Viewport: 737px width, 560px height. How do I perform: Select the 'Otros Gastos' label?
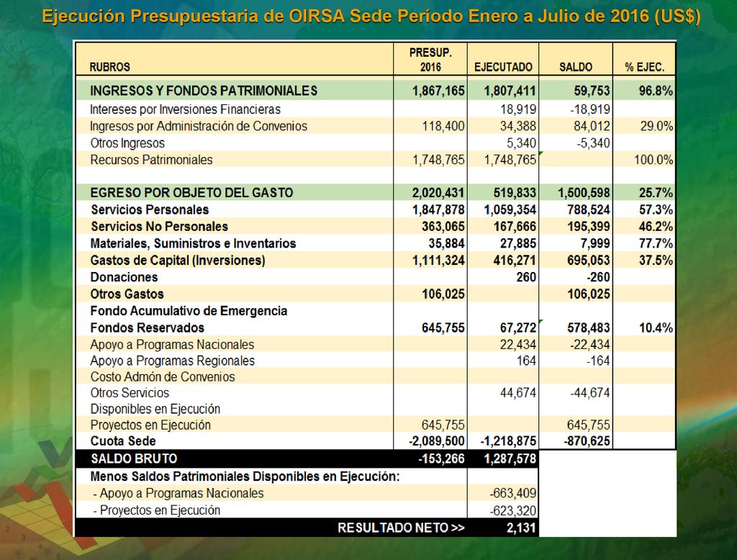pyautogui.click(x=127, y=294)
